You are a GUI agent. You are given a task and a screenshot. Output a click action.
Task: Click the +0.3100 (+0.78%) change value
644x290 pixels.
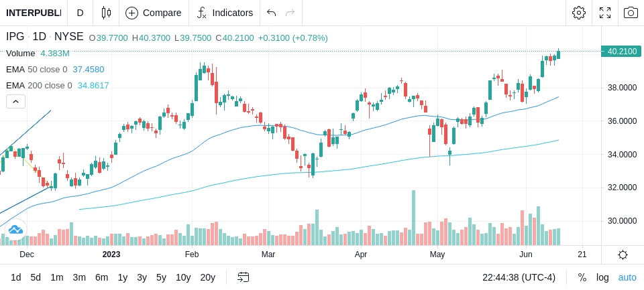tap(293, 38)
